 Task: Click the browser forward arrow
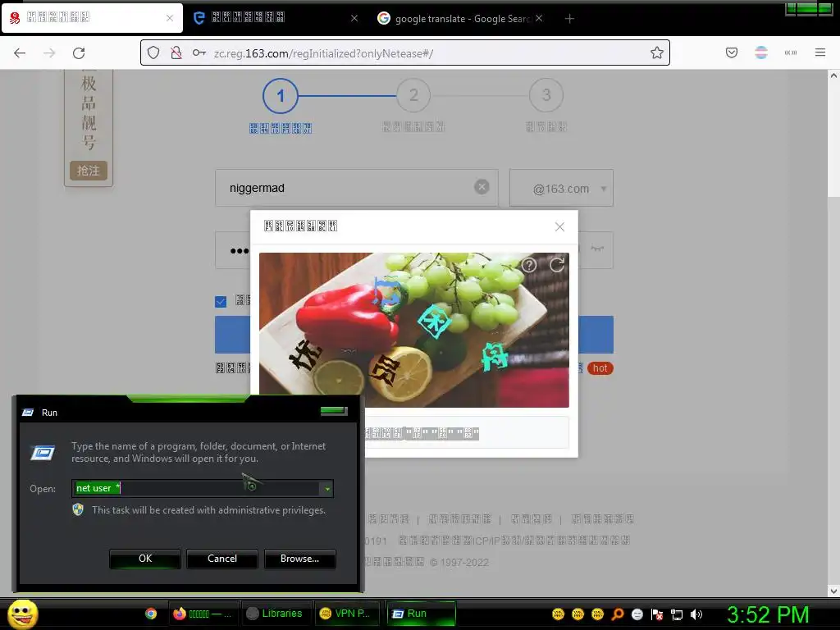pos(49,53)
